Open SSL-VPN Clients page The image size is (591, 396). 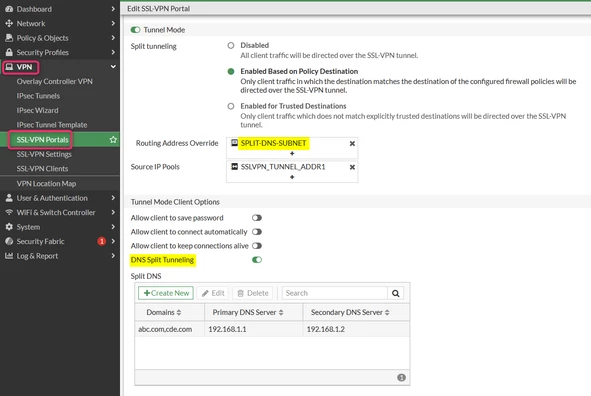pos(42,169)
